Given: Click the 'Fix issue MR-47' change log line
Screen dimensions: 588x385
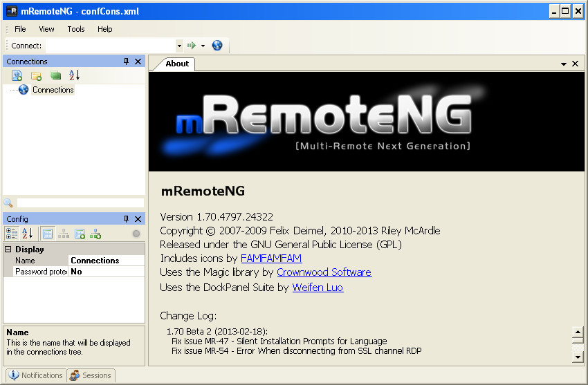Looking at the screenshot, I should pos(279,341).
